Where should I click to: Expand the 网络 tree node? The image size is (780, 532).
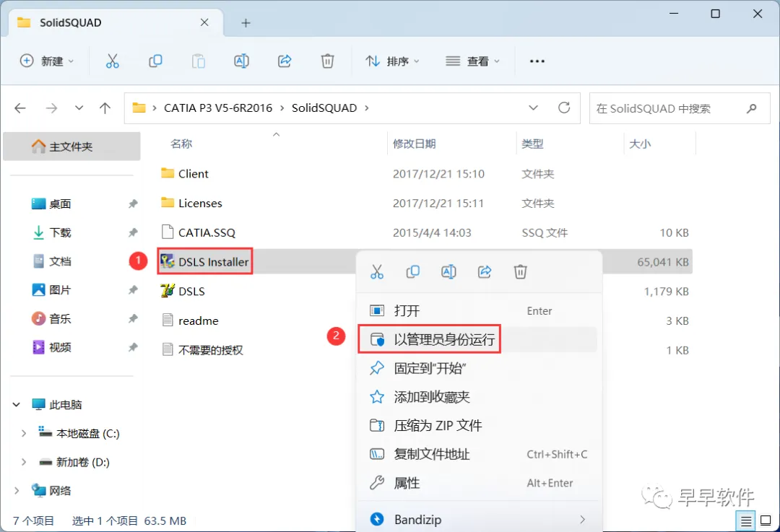click(17, 491)
